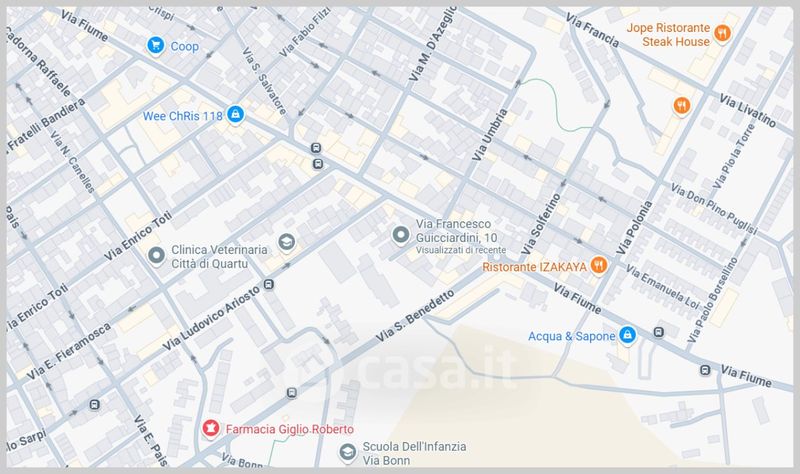800x474 pixels.
Task: Click the Farmacia Giglio Roberto pharmacy marker
Action: [210, 428]
